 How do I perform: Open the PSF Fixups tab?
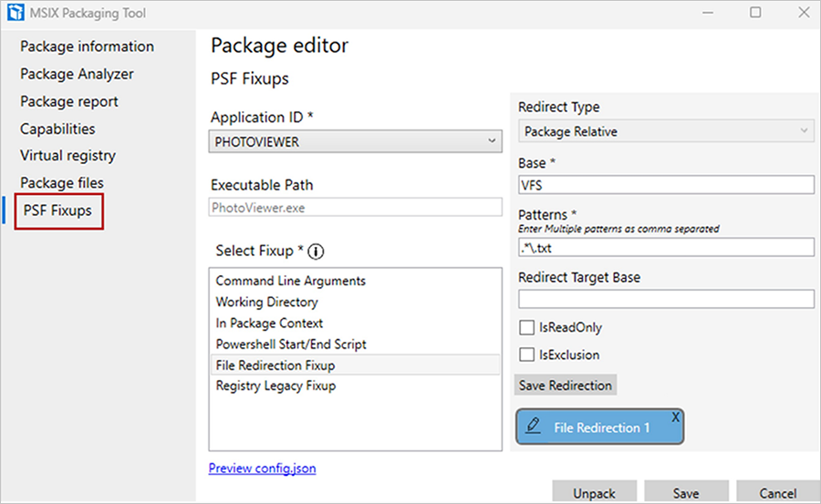point(57,211)
